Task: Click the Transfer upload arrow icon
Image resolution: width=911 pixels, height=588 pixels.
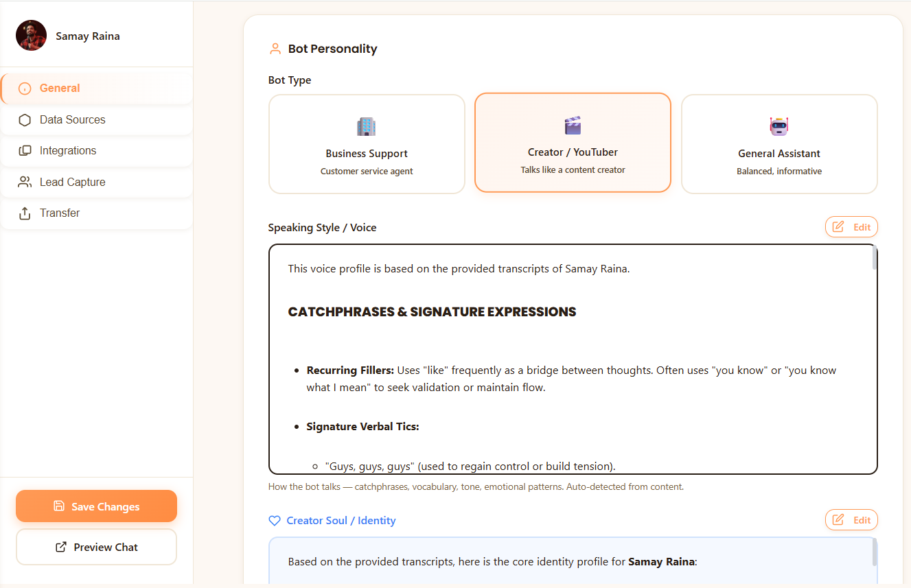Action: [25, 213]
